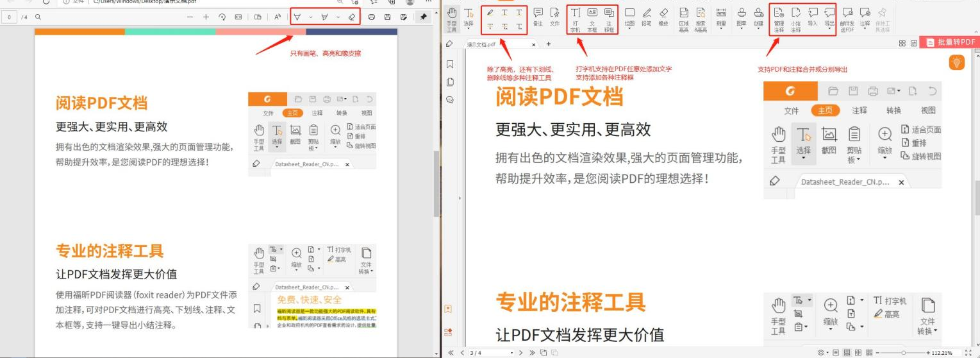Screen dimensions: 980x358
Task: Click the page number field in Edge
Action: click(x=9, y=17)
